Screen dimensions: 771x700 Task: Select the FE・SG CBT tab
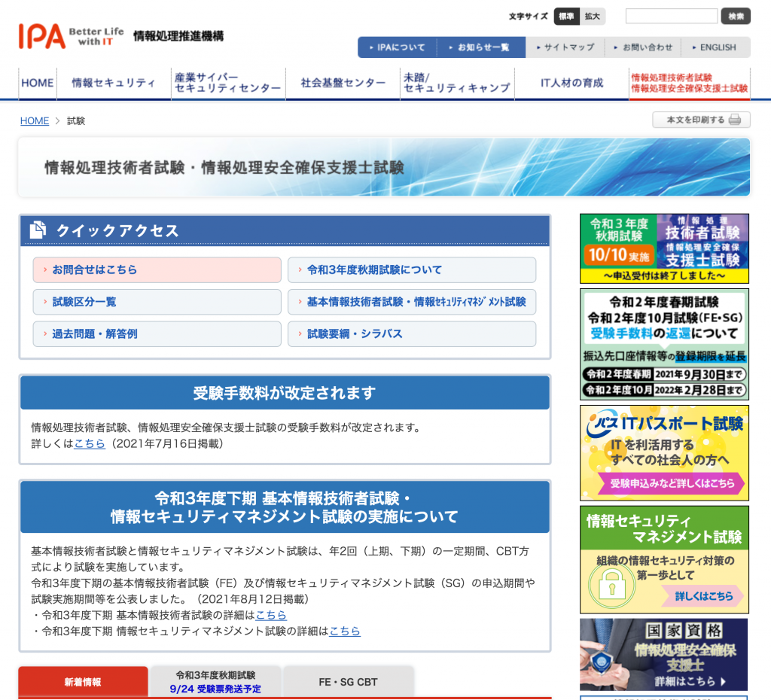(348, 682)
